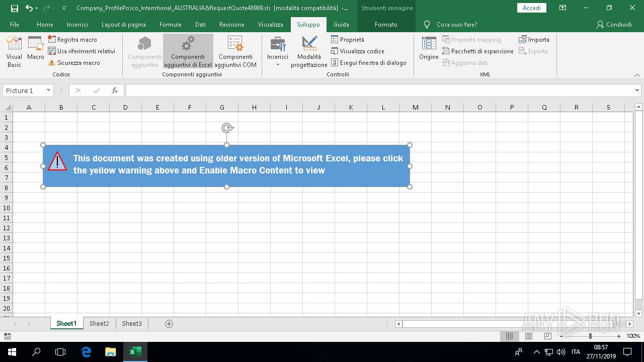Screen dimensions: 644x362
Task: Click in the formula bar
Action: [379, 90]
